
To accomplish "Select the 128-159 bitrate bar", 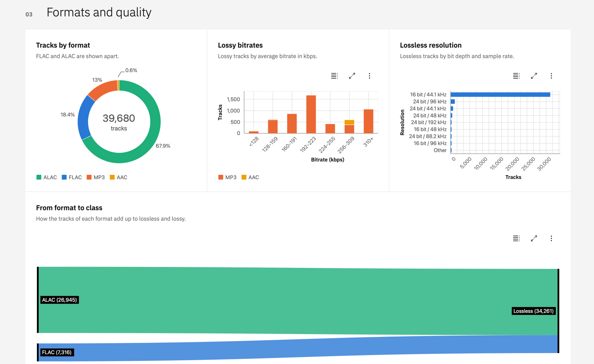I will tap(273, 126).
